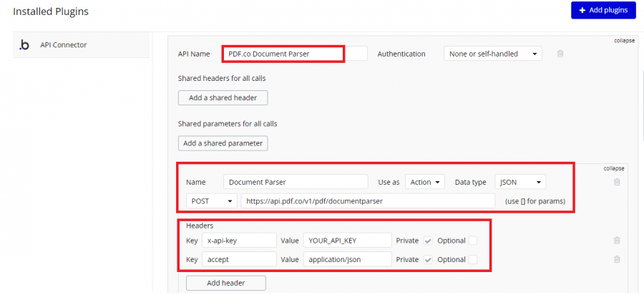The height and width of the screenshot is (295, 644).
Task: Remove the accept header with trash icon
Action: 617,259
